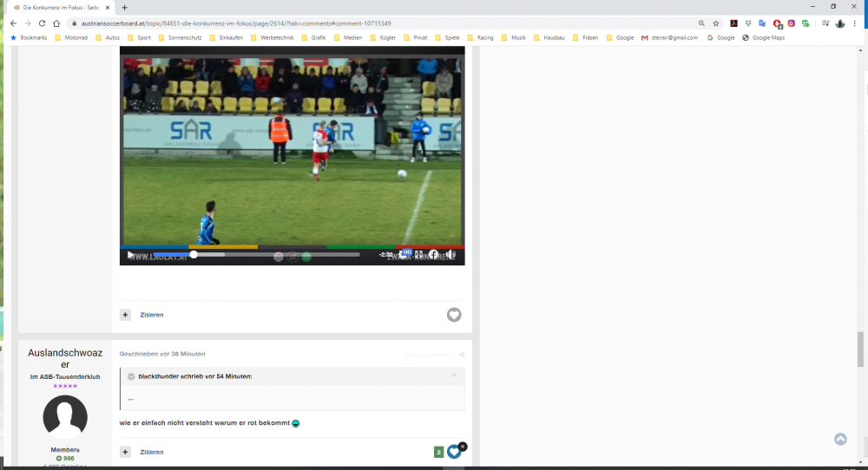Image resolution: width=868 pixels, height=470 pixels.
Task: Open the Sonnenschutz bookmark folder
Action: (x=180, y=37)
